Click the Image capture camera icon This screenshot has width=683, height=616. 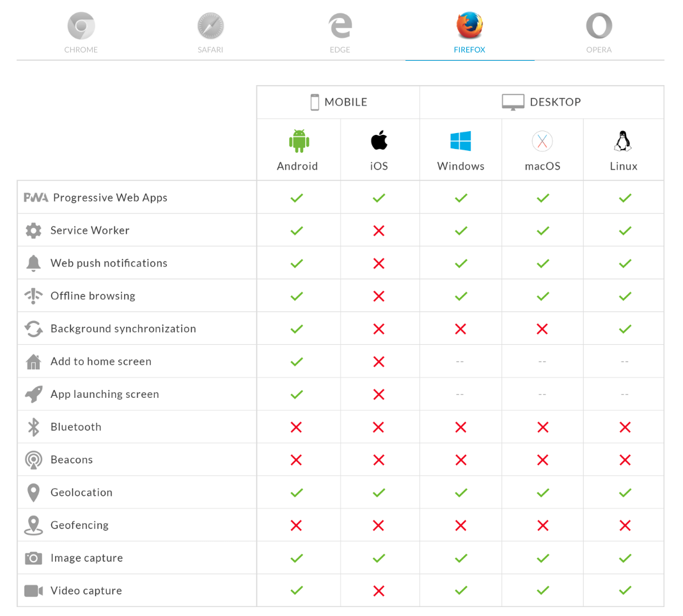pos(33,558)
